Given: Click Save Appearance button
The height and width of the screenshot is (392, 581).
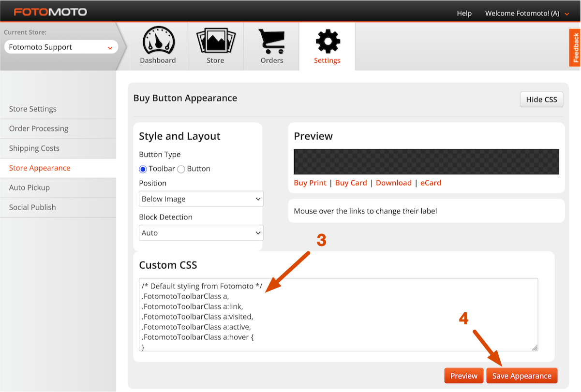Looking at the screenshot, I should coord(522,376).
